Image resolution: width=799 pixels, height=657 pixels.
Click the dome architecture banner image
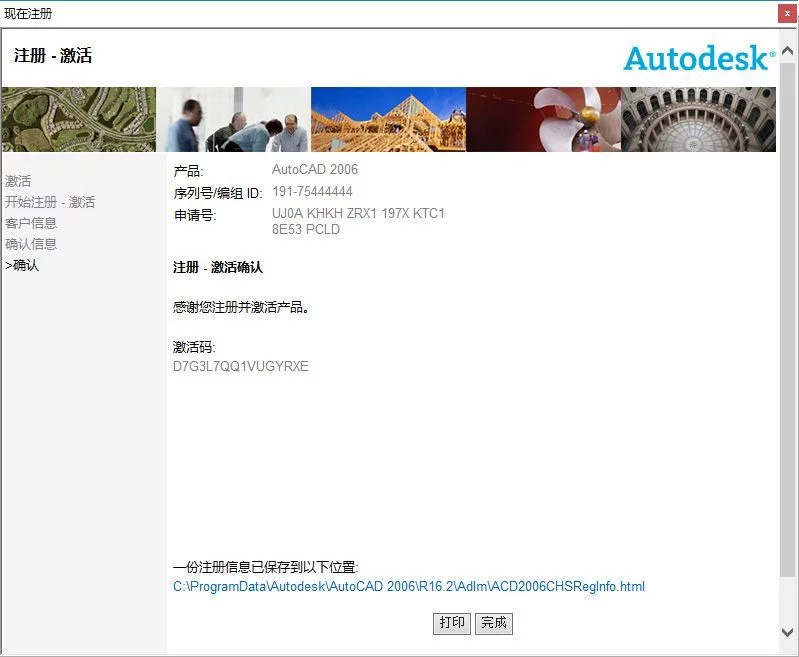pyautogui.click(x=699, y=119)
